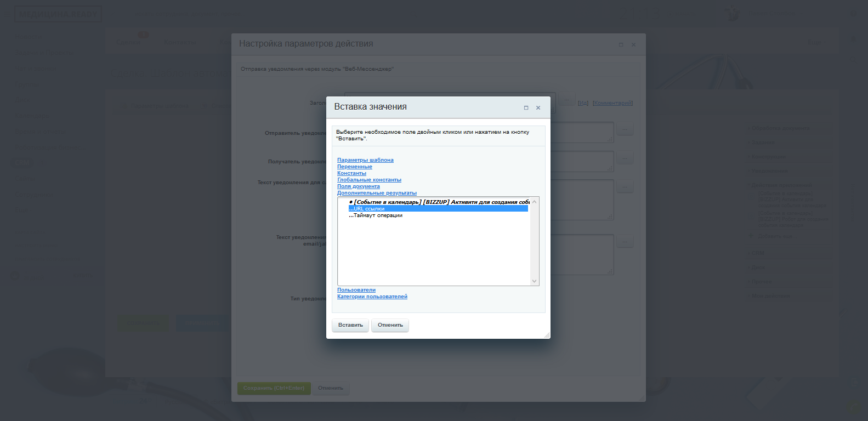Screen dimensions: 868x421
Task: Click the list scrollbar down arrow
Action: click(x=535, y=281)
